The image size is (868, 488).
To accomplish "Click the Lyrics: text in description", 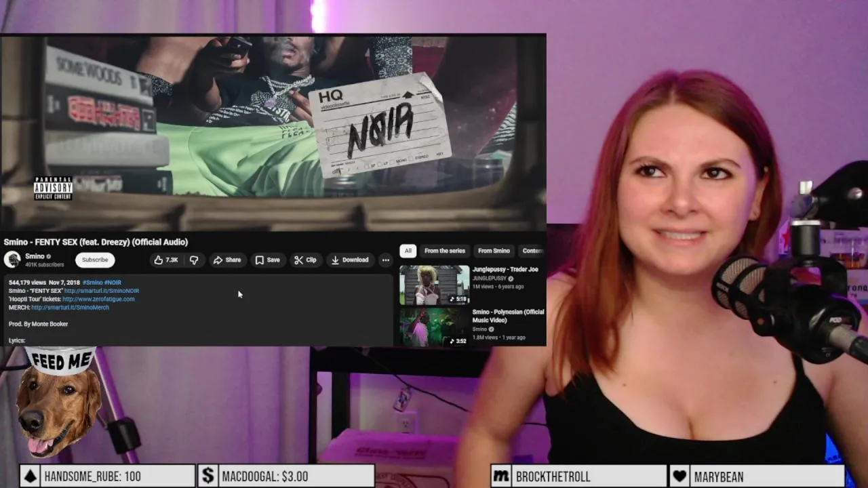I will coord(17,340).
